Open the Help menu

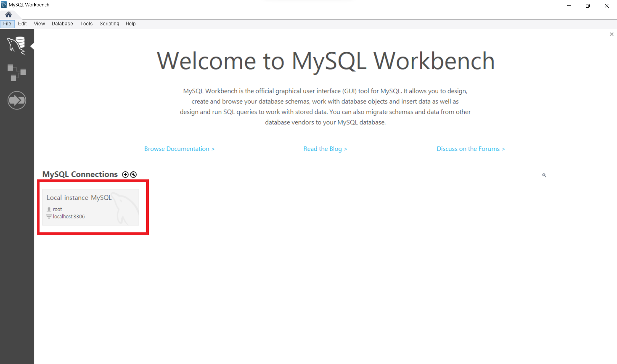click(x=130, y=23)
